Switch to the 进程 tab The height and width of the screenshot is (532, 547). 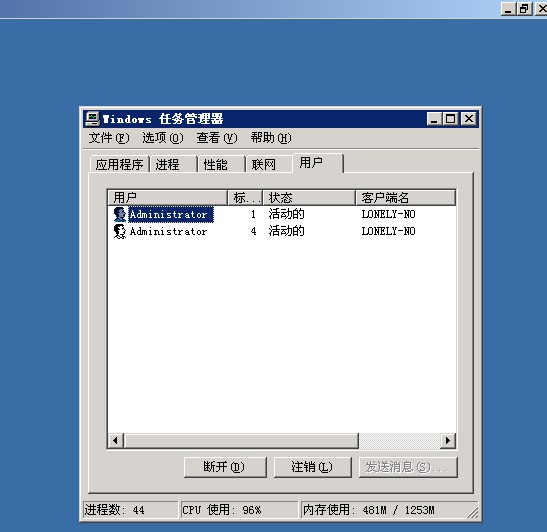(173, 164)
